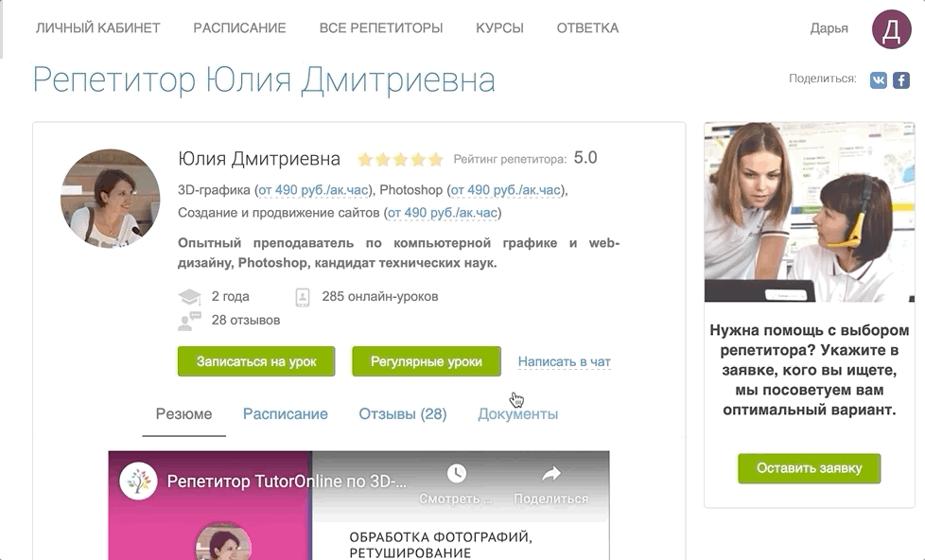Screen dimensions: 925x560
Task: Switch to the Документы tab
Action: pyautogui.click(x=518, y=414)
